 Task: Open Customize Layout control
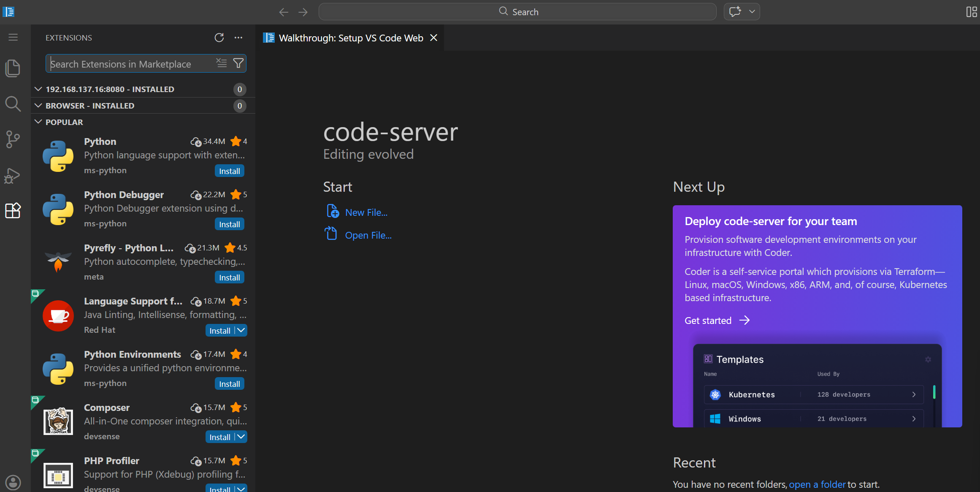972,12
